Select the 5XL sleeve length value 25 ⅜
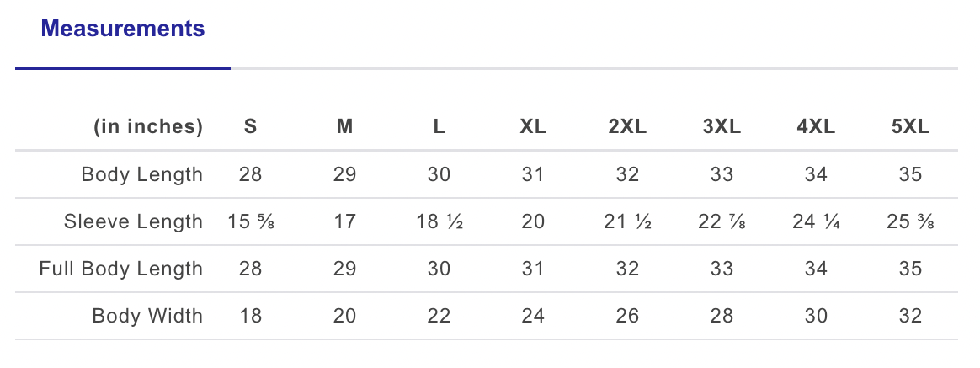Screen dimensions: 980x368 pyautogui.click(x=910, y=222)
